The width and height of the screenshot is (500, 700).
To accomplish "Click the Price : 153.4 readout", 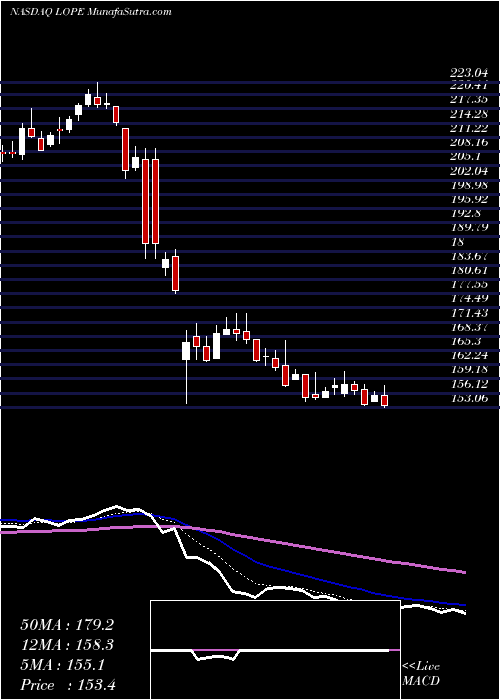I will (68, 685).
